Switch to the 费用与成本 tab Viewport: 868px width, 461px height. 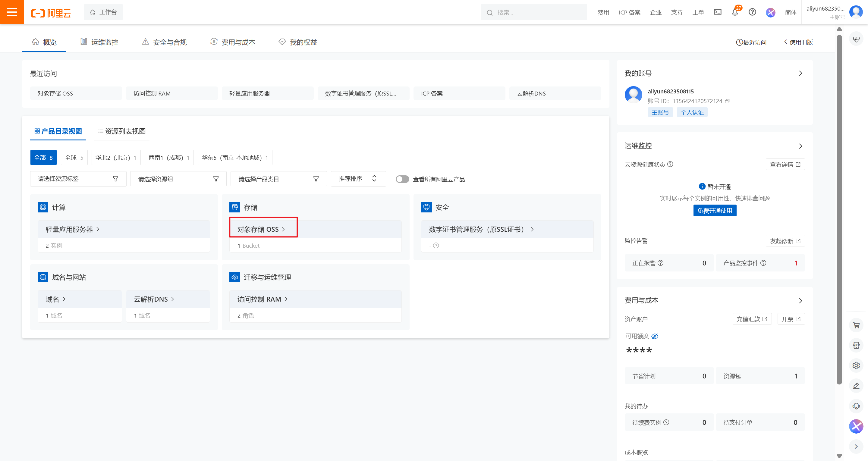pos(233,42)
